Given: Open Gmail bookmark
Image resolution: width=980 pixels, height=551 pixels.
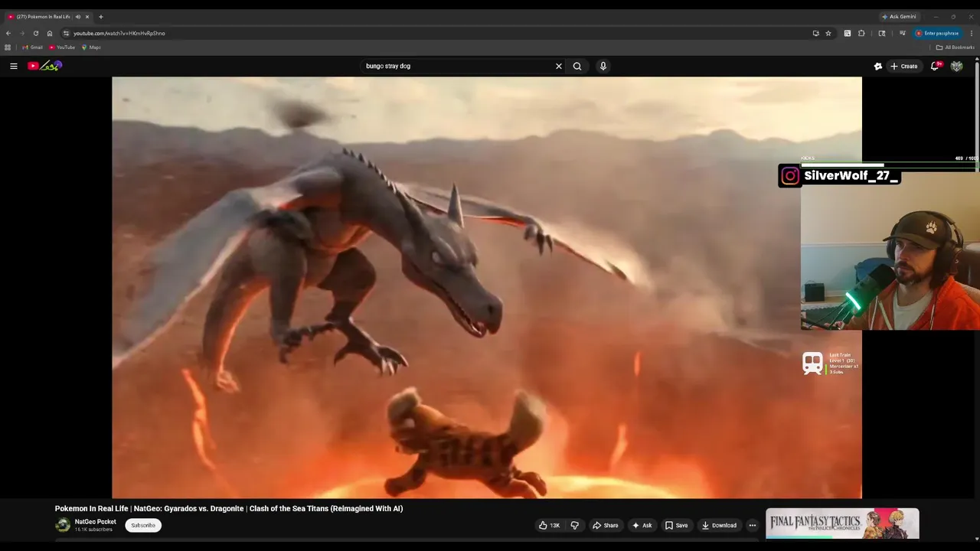Looking at the screenshot, I should [33, 47].
